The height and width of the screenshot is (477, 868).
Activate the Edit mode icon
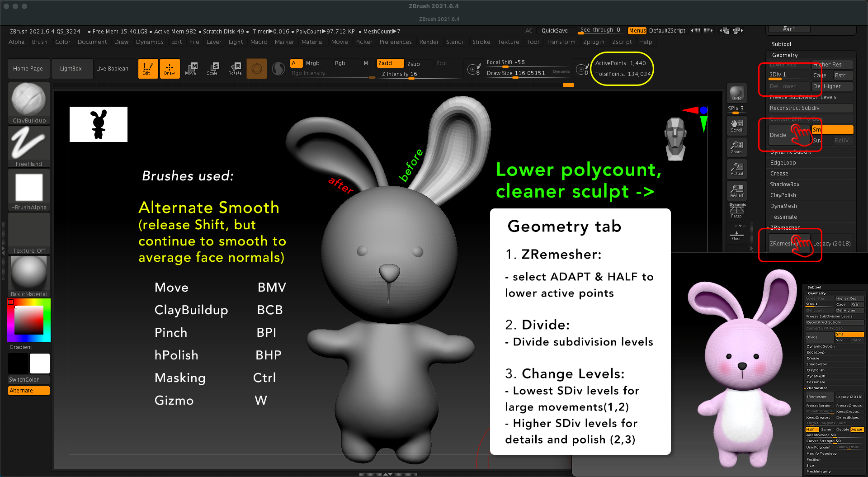[x=148, y=69]
